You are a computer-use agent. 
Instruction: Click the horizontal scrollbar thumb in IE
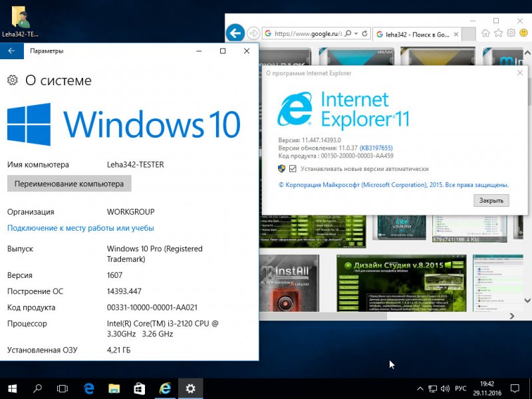(x=323, y=316)
